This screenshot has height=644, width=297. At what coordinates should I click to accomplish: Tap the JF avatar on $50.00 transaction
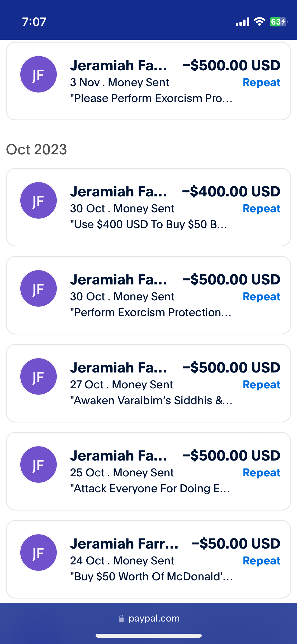39,553
